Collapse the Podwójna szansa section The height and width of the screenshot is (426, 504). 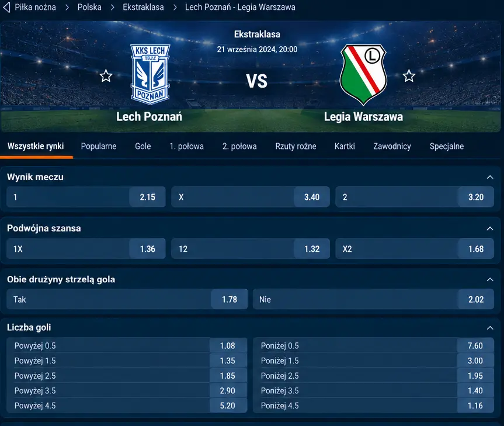click(490, 228)
